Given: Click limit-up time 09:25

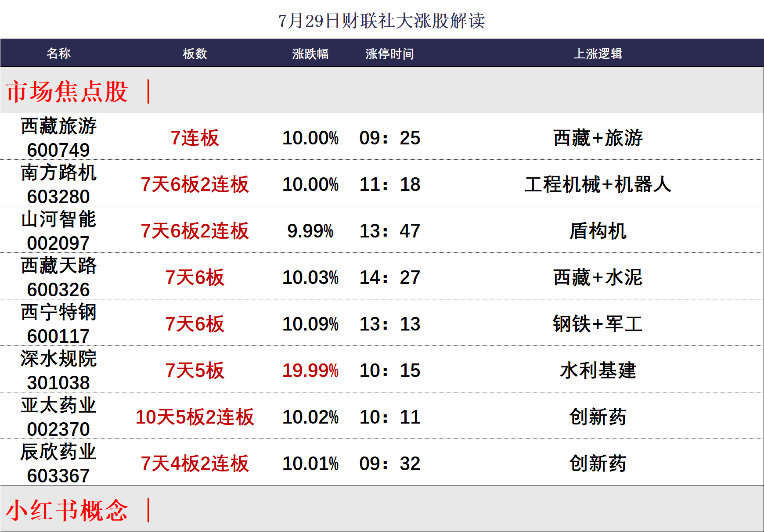Looking at the screenshot, I should 390,138.
